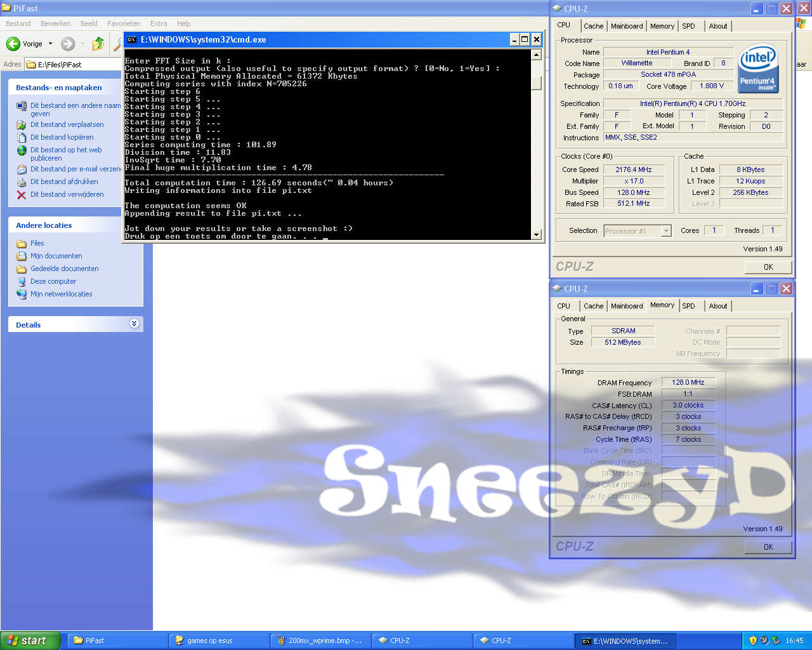Image resolution: width=812 pixels, height=650 pixels.
Task: Click OK in the lower CPU-Z window
Action: 768,547
